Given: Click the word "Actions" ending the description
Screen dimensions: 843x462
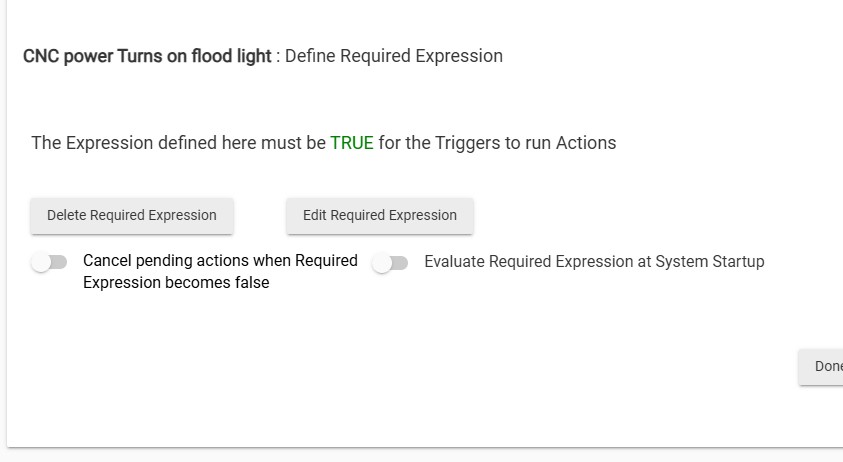Looking at the screenshot, I should (x=585, y=143).
